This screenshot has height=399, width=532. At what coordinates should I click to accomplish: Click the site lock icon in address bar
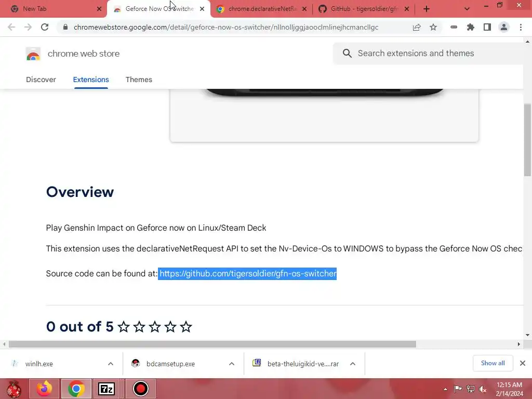pyautogui.click(x=65, y=27)
